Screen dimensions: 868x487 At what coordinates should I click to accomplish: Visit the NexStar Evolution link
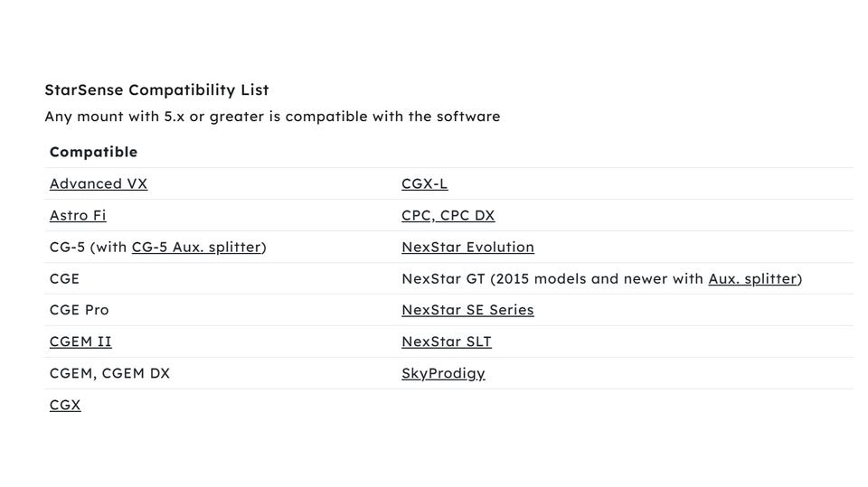point(467,248)
